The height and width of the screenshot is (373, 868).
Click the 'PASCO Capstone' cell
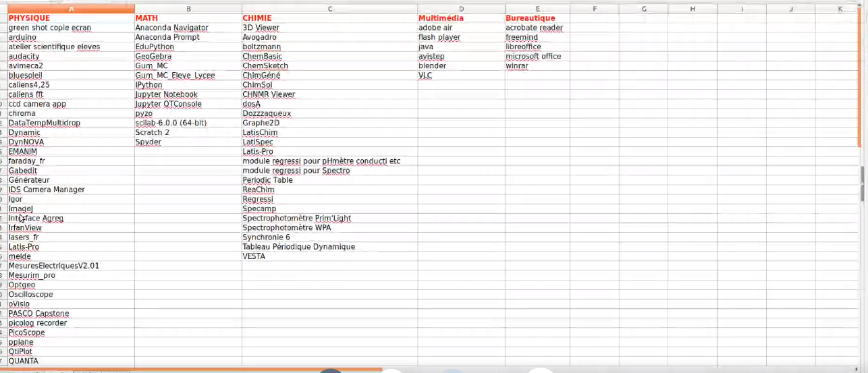pyautogui.click(x=71, y=314)
